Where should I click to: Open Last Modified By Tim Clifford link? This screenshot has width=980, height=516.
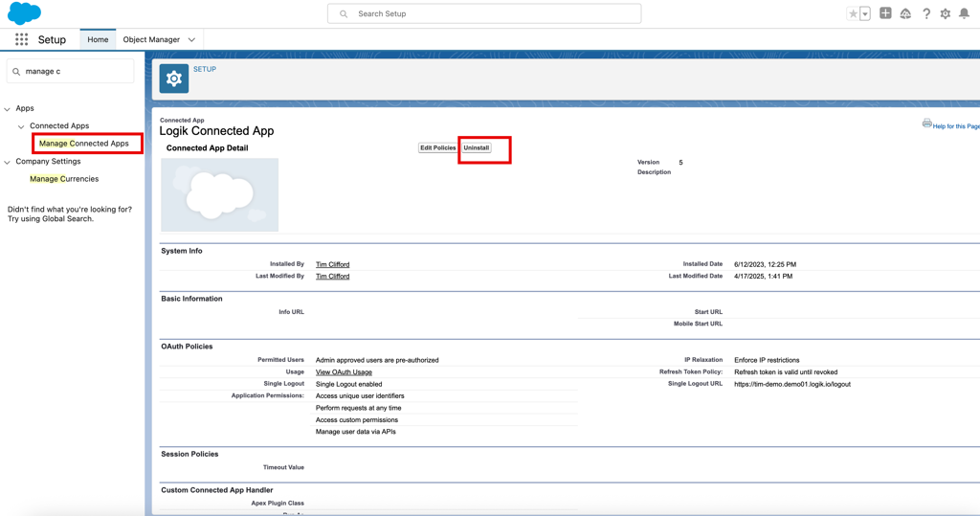(332, 277)
